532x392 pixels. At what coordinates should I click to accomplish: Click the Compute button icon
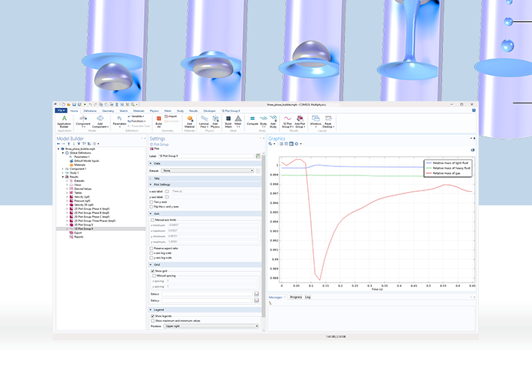[x=253, y=118]
